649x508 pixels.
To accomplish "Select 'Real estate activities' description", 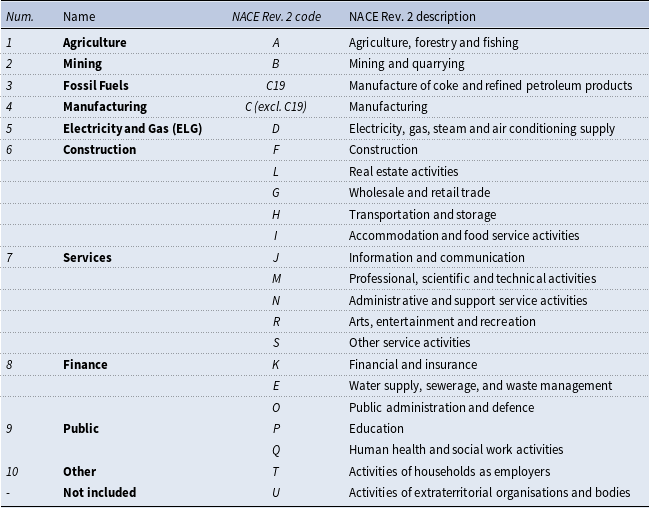I will (x=404, y=171).
